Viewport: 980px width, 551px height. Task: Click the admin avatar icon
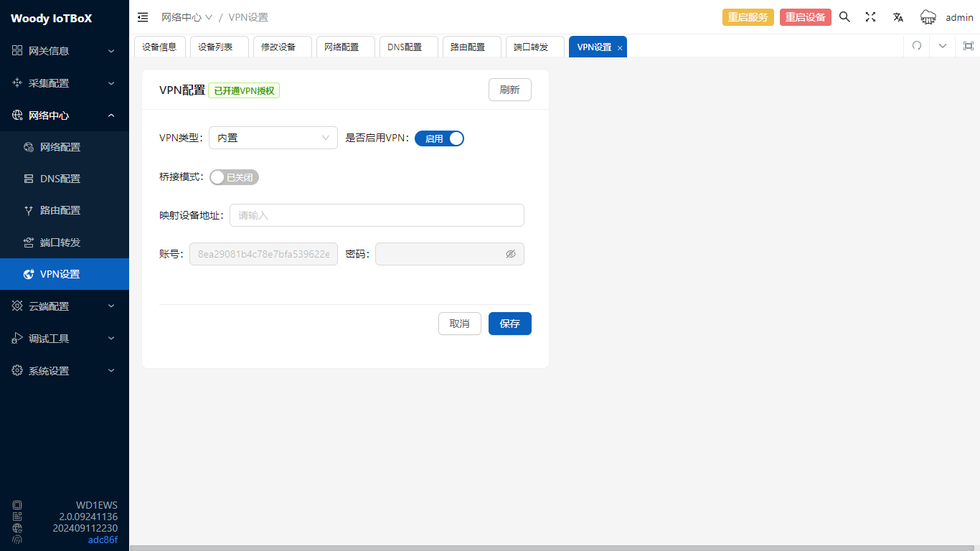click(928, 17)
